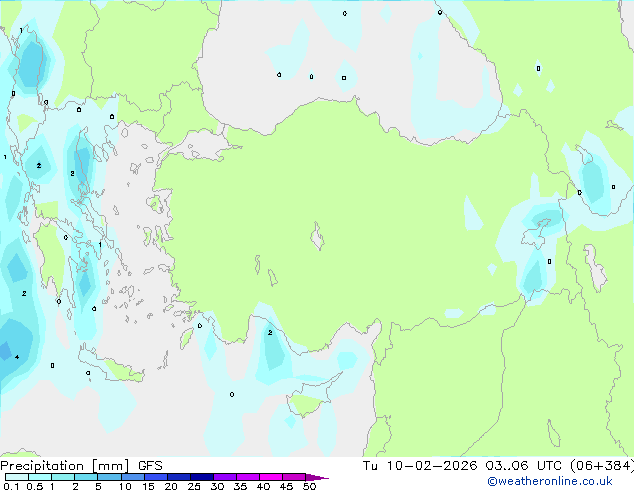Click the 'GFS' model label
This screenshot has width=634, height=490.
point(150,466)
